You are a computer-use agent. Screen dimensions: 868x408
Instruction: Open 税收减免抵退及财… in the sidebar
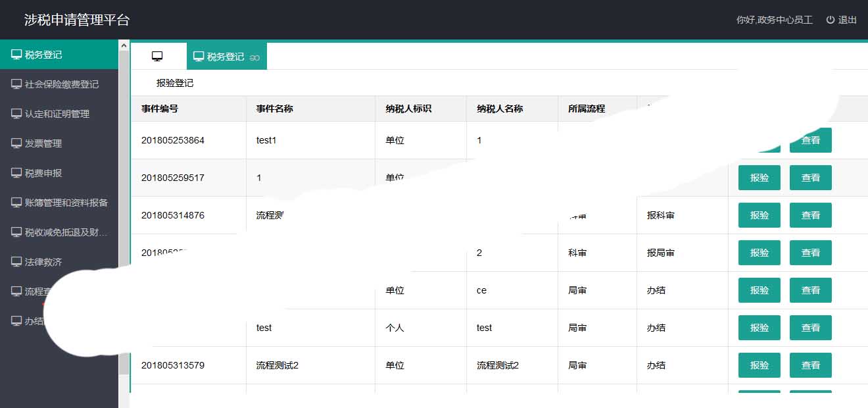point(66,232)
